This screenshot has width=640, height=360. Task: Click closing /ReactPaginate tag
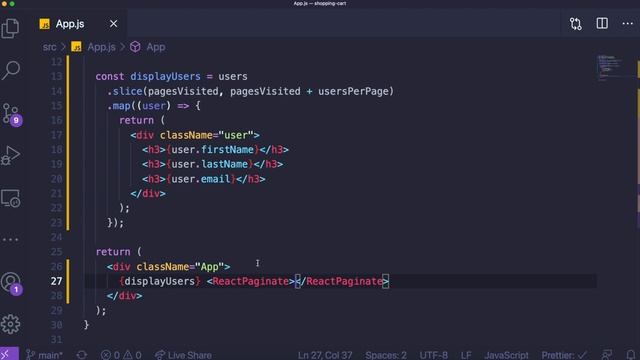(x=342, y=281)
